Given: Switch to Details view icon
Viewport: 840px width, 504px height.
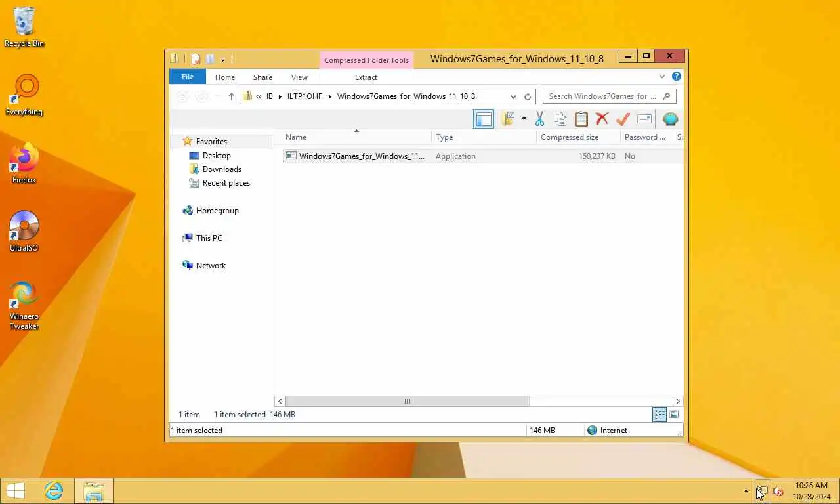Looking at the screenshot, I should point(660,415).
